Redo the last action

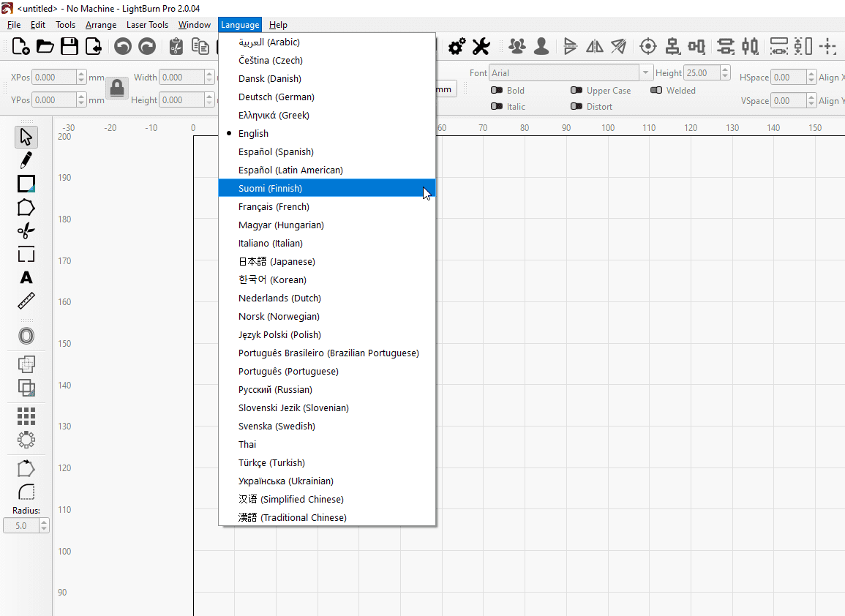[146, 46]
